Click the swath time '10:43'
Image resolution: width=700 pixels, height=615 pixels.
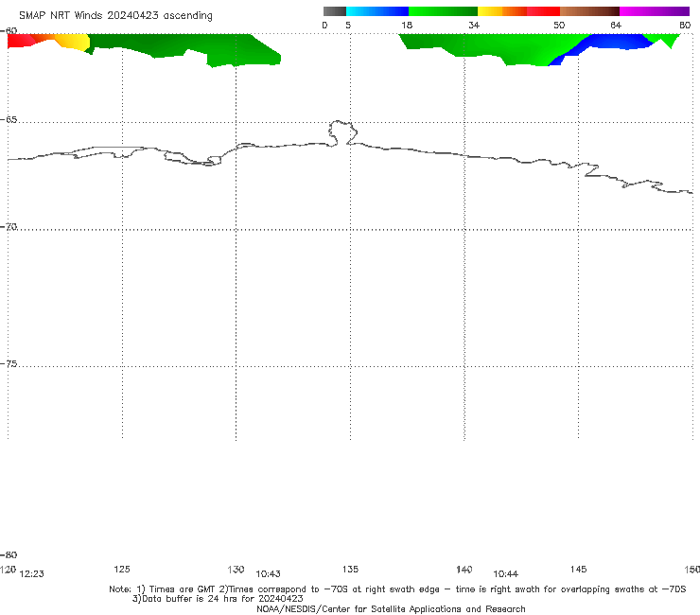pos(268,574)
